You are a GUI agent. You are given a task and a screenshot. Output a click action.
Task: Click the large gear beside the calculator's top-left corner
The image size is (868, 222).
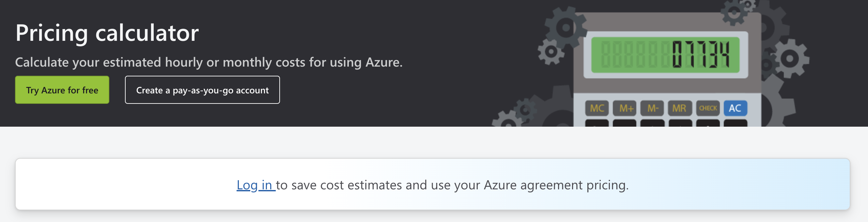point(566,28)
